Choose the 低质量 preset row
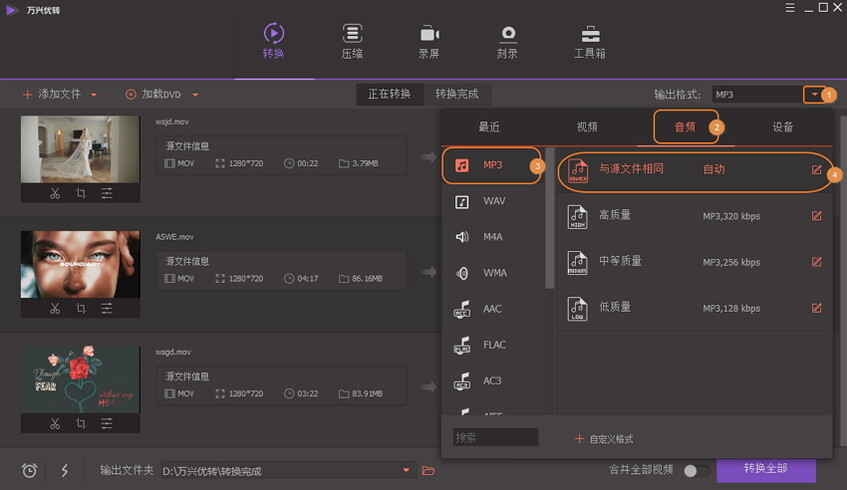847x490 pixels. pos(695,308)
